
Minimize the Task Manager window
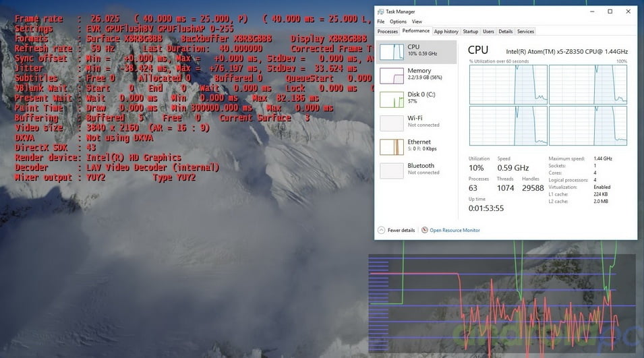[x=592, y=11]
